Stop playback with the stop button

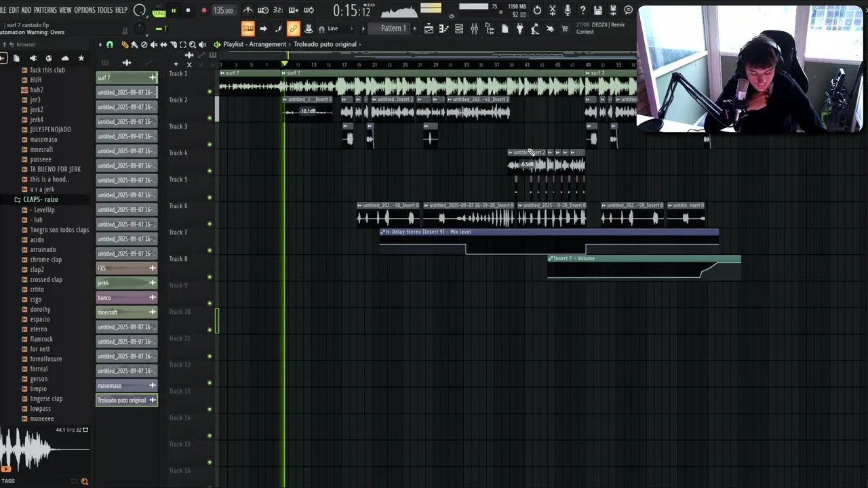pos(188,10)
